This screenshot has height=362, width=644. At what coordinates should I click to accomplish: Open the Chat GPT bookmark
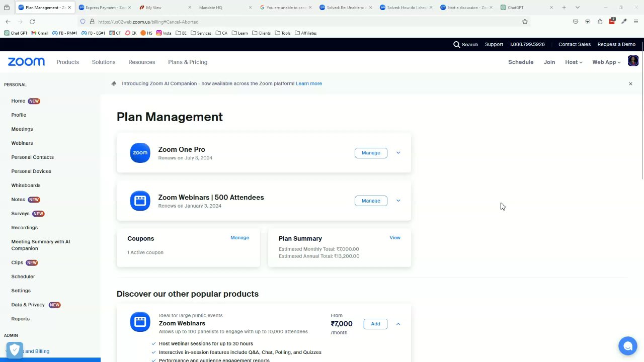[x=16, y=33]
